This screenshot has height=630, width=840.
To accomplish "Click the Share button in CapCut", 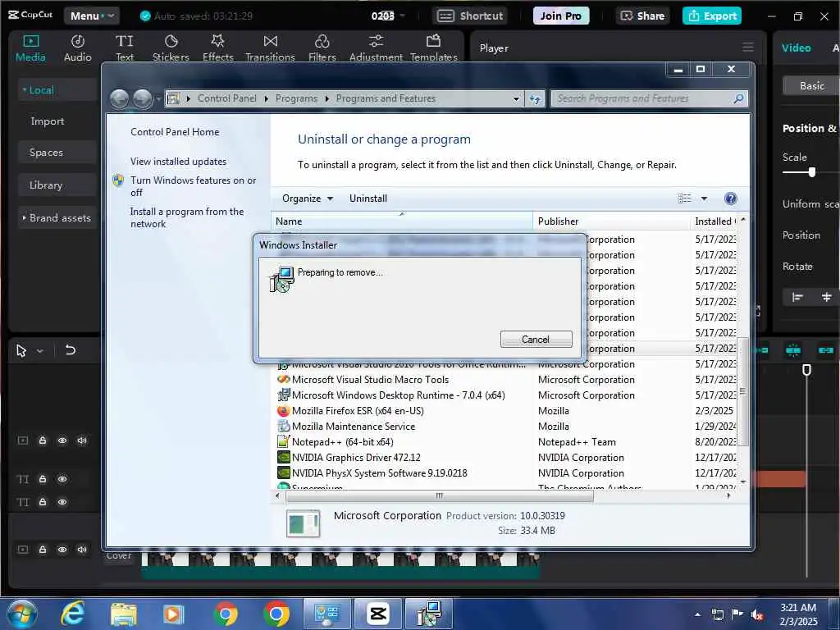I will pos(643,16).
